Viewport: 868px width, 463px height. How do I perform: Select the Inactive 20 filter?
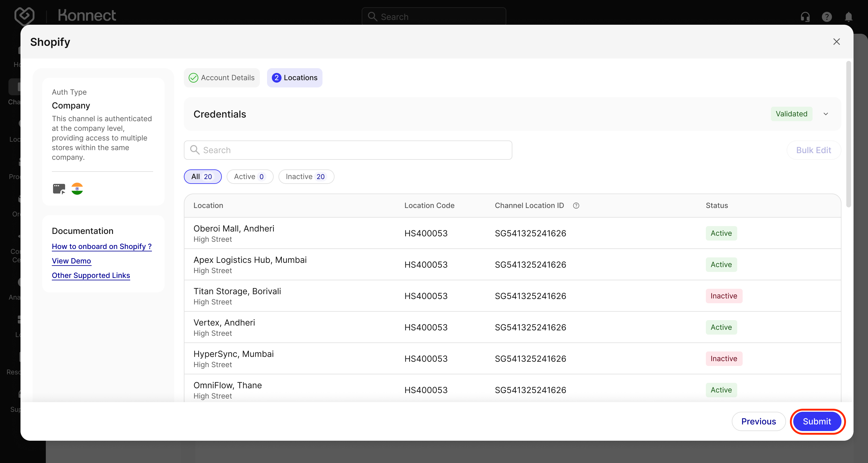click(306, 177)
